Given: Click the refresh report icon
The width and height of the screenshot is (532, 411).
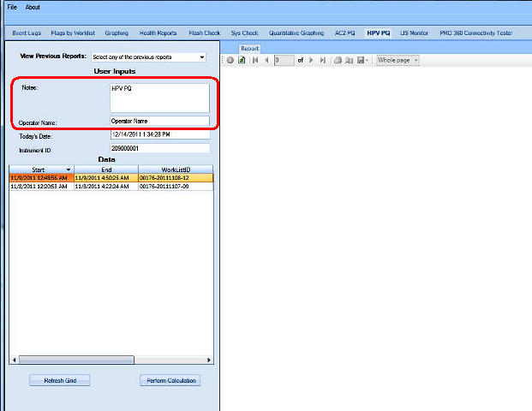Looking at the screenshot, I should coord(242,61).
